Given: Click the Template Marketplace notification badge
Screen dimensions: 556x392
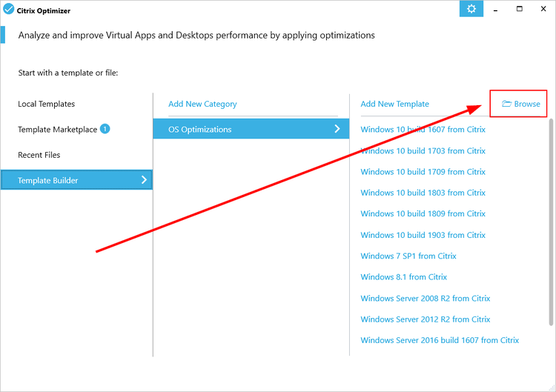Looking at the screenshot, I should (x=105, y=129).
